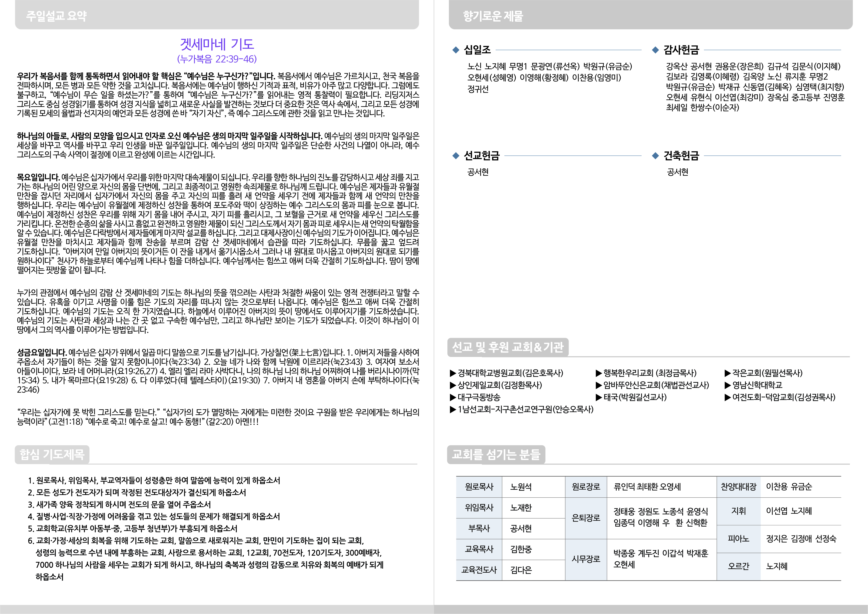
Task: Select the 향기로운 제물 section header
Action: coord(651,15)
